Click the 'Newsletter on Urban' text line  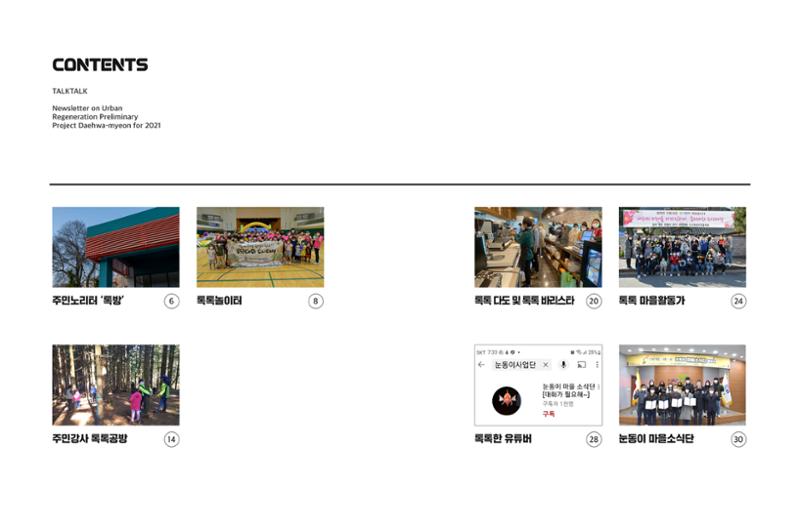click(87, 108)
